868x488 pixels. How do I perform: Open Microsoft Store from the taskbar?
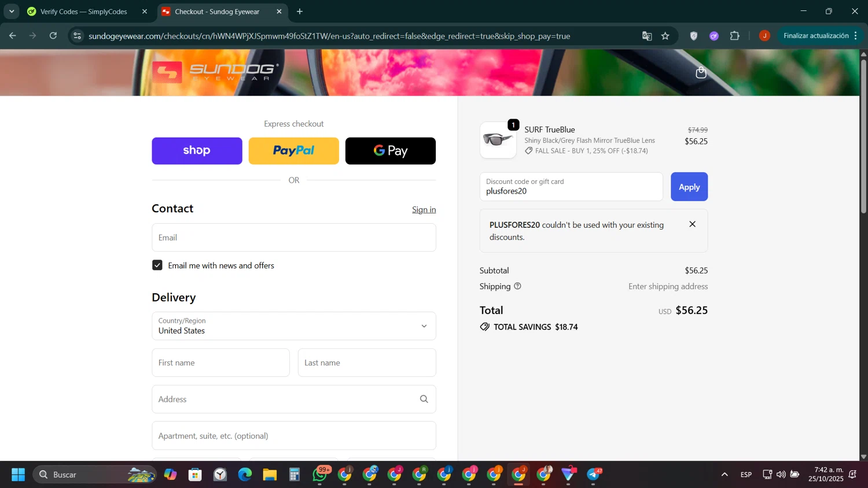point(195,475)
